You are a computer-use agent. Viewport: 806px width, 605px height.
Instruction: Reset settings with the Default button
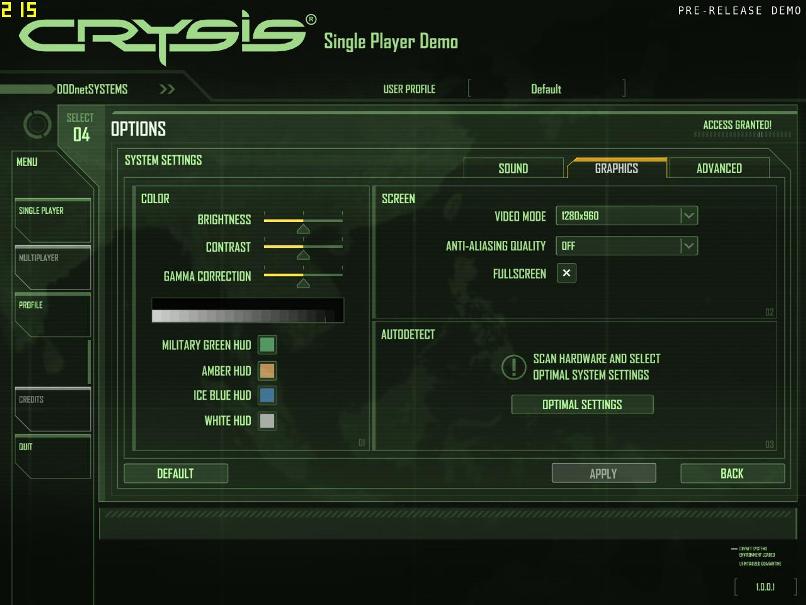[175, 473]
